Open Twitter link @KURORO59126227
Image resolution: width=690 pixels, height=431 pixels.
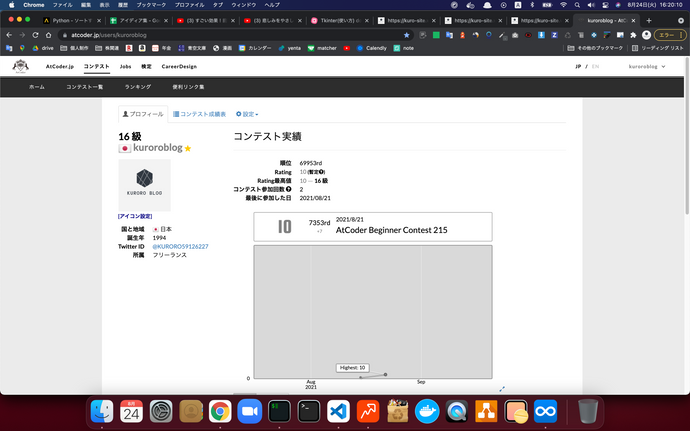coord(180,247)
